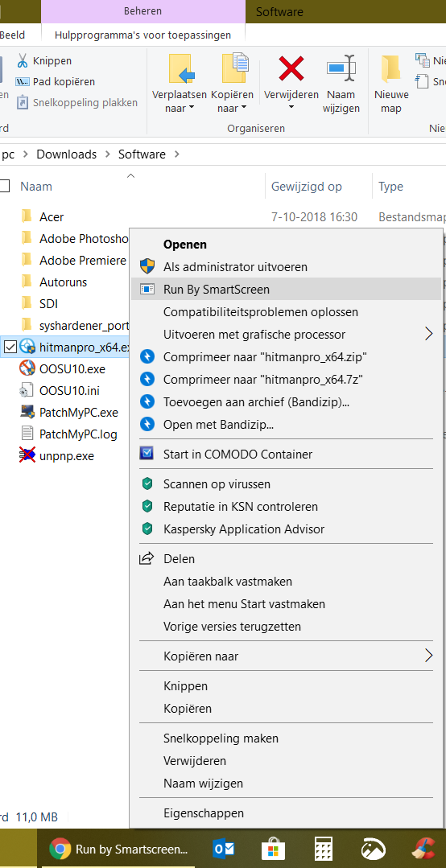Click the Bandizip icon beside Toevoegen aan archief
Viewport: 446px width, 868px height.
click(147, 401)
